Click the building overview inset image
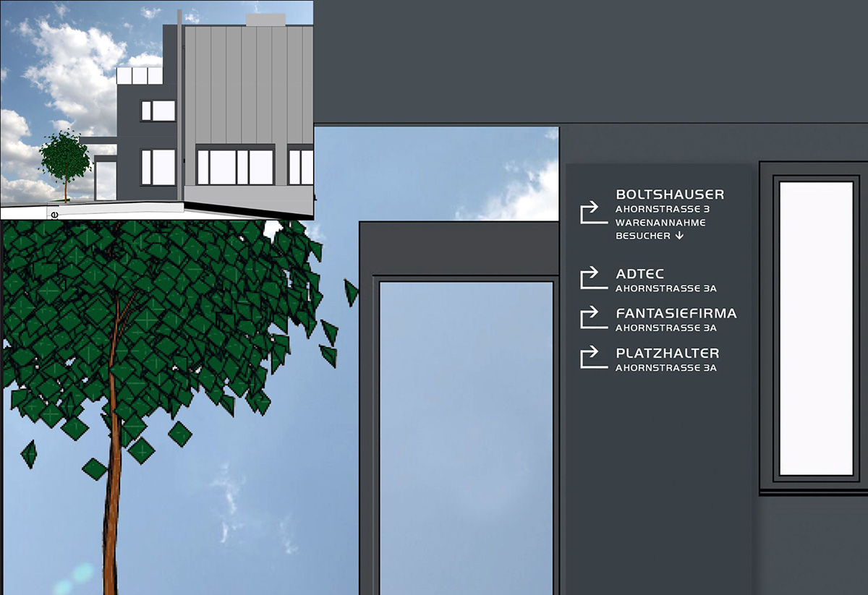Image resolution: width=868 pixels, height=595 pixels. click(157, 109)
